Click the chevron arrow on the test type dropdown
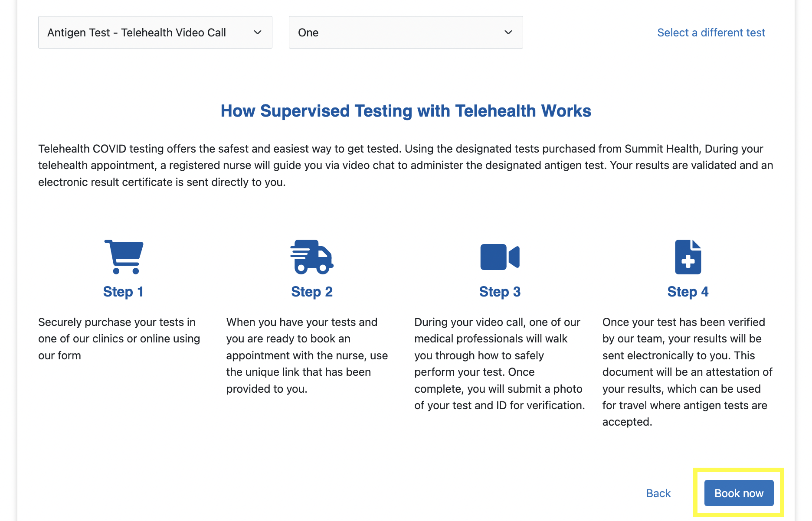This screenshot has height=521, width=812. 258,33
